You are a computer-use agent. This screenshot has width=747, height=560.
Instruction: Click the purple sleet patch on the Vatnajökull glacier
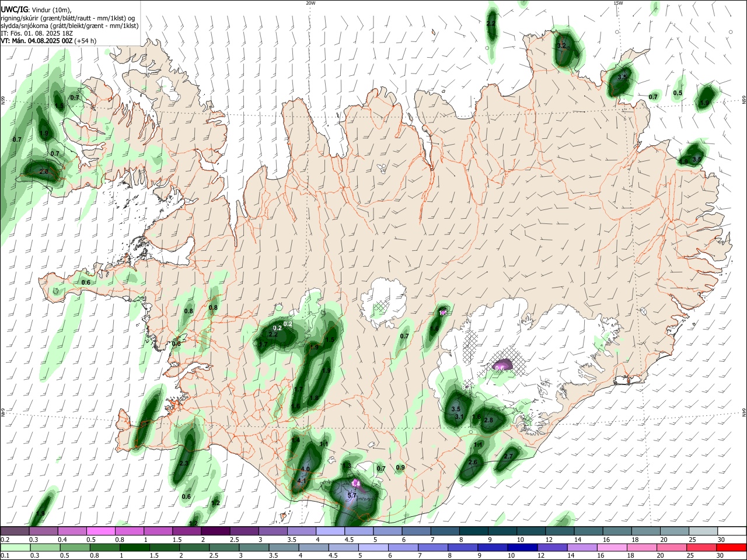503,365
